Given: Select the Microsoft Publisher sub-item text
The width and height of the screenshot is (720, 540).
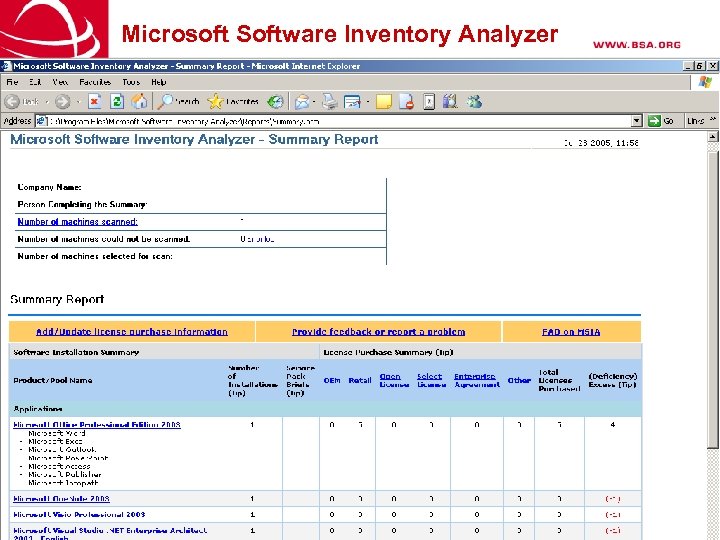Looking at the screenshot, I should click(64, 474).
